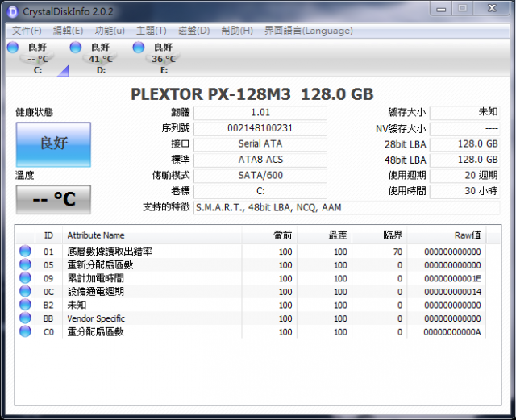
Task: Click 28bit LBA value 128.0 GB
Action: (x=464, y=144)
